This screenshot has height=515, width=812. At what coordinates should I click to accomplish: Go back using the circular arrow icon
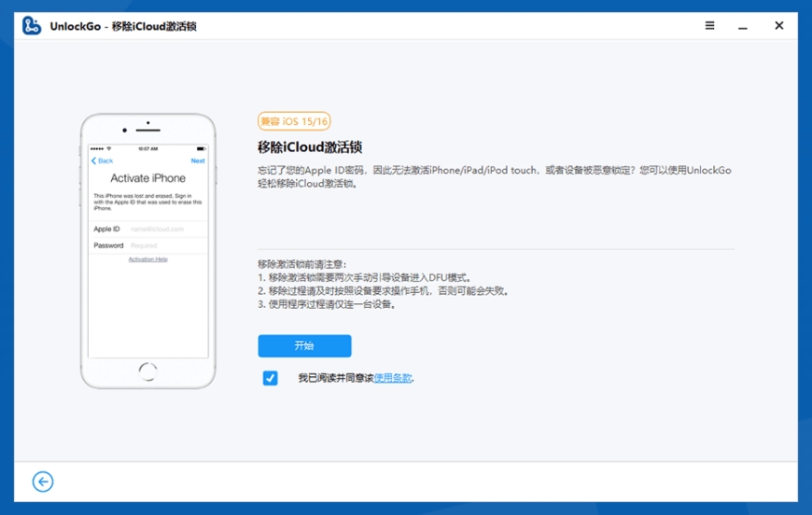[42, 481]
